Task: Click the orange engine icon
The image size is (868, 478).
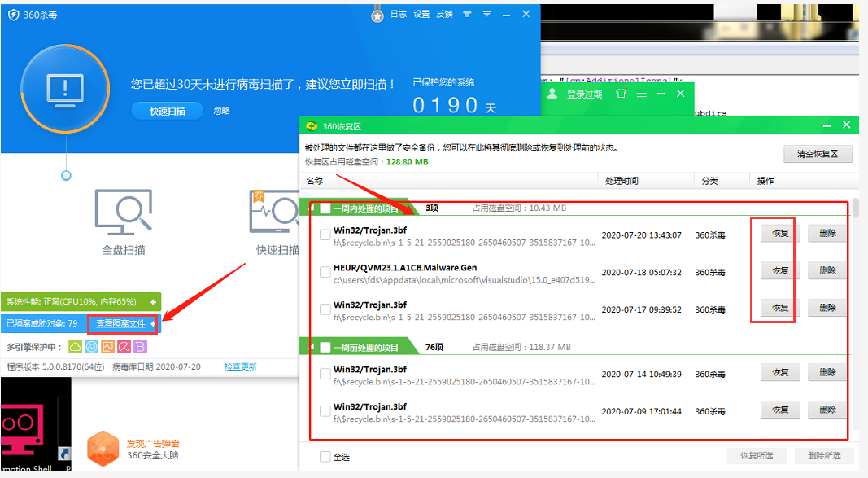Action: 108,347
